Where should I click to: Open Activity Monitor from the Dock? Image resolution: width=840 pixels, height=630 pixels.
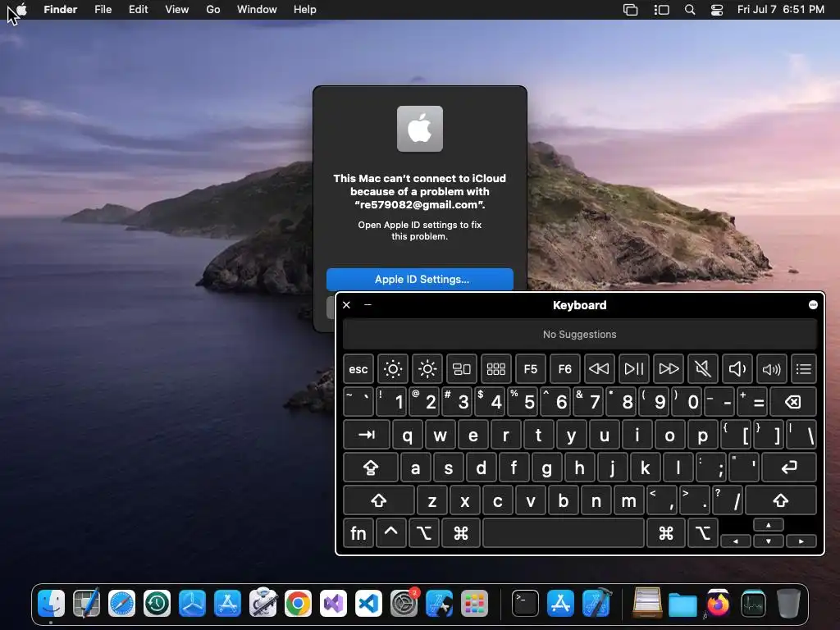753,604
